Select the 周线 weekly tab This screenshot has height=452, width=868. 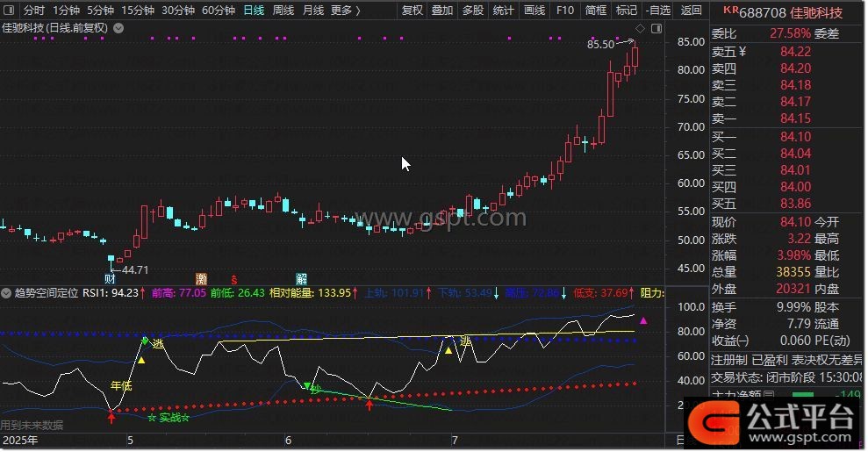(283, 11)
